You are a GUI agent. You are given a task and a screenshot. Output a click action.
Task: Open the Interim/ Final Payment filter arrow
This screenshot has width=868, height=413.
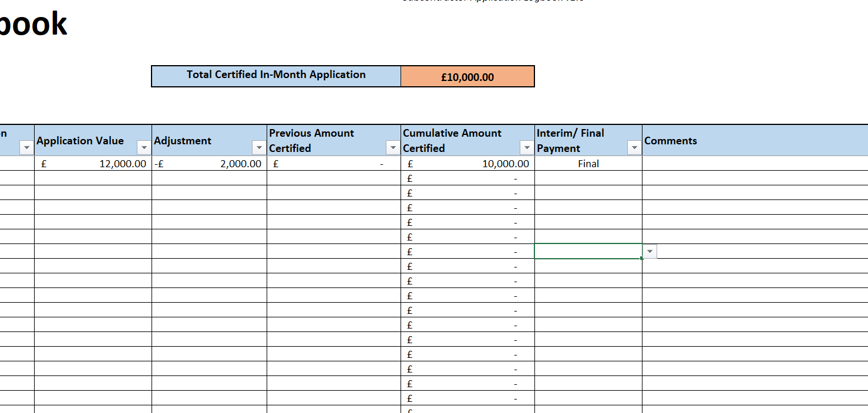634,148
